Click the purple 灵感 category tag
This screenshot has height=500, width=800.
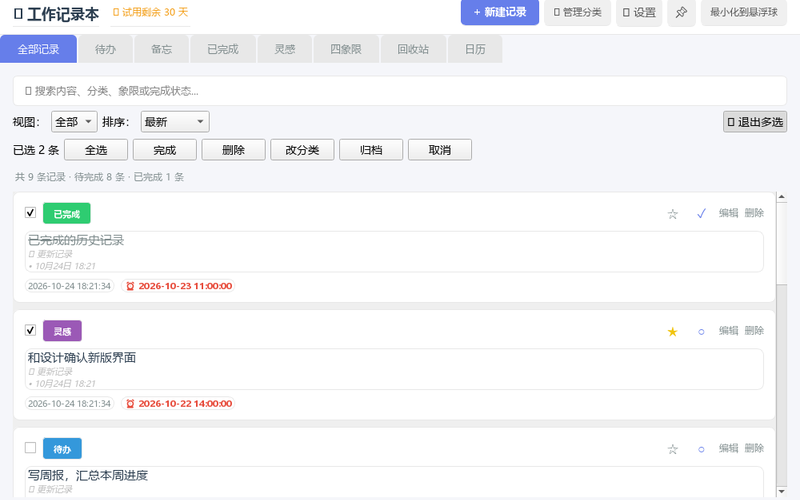click(62, 331)
